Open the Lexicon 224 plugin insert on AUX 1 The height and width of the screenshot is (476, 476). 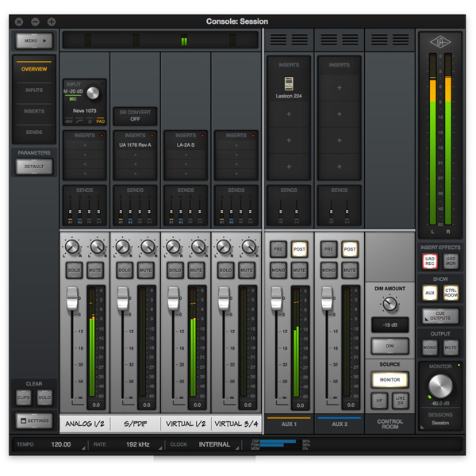coord(289,87)
